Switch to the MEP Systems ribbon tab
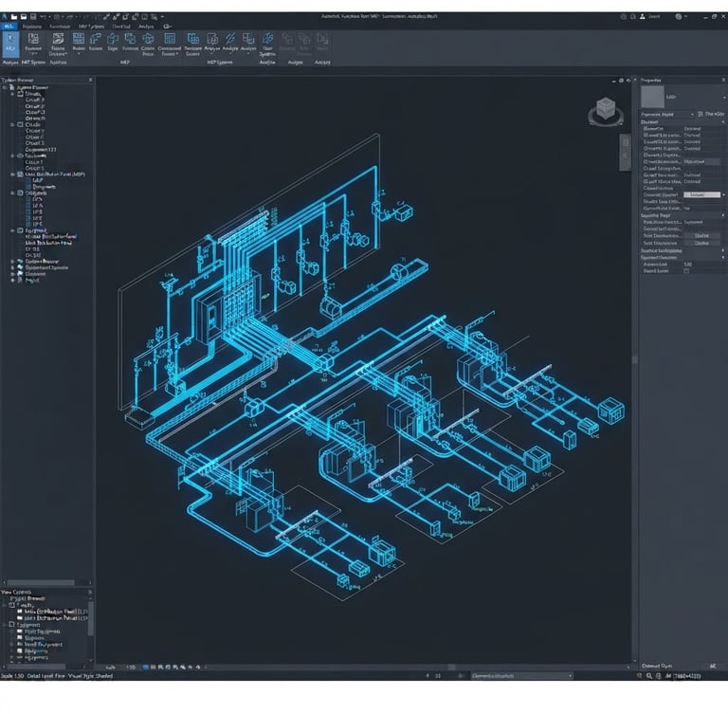 click(x=91, y=27)
